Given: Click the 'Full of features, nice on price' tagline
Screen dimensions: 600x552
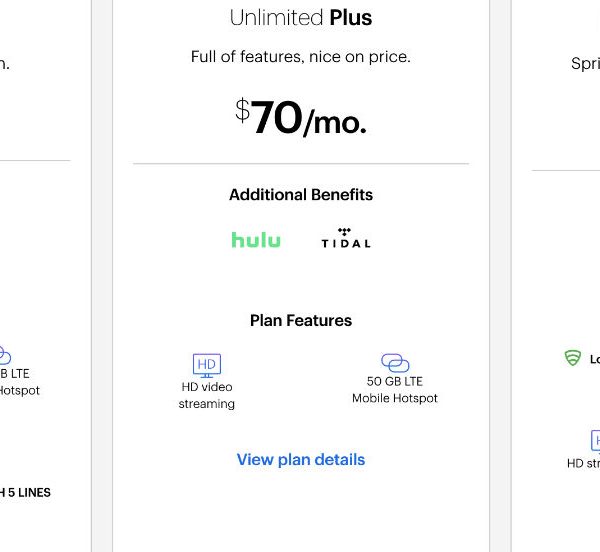Looking at the screenshot, I should [301, 58].
